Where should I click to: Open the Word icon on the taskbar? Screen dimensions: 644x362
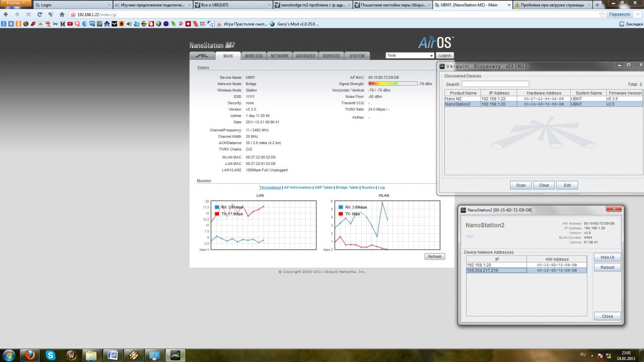pos(112,355)
